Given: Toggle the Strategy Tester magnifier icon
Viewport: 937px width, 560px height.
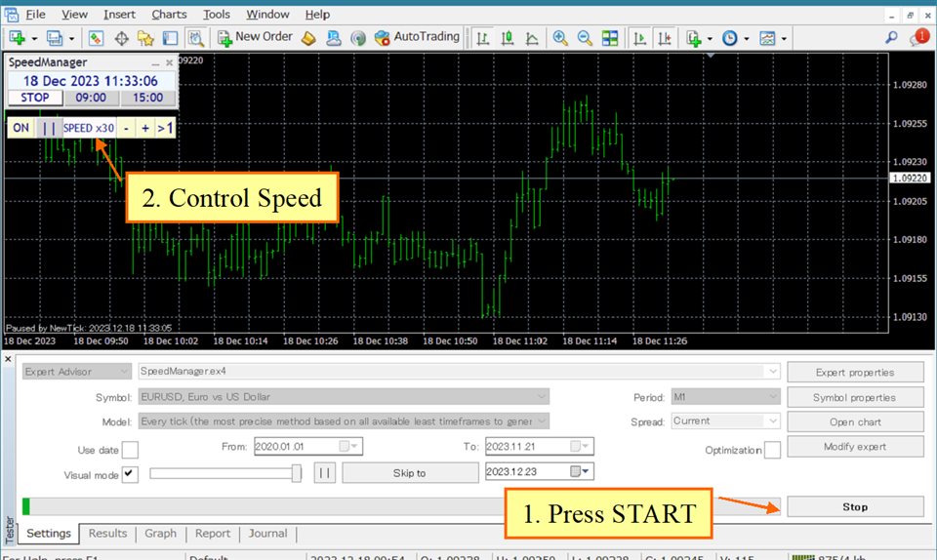Looking at the screenshot, I should click(x=195, y=38).
